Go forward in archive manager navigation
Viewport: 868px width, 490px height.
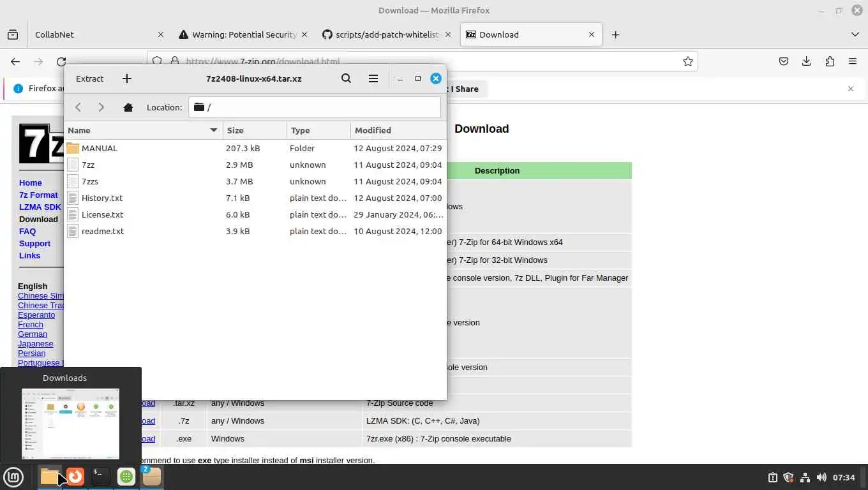point(101,107)
